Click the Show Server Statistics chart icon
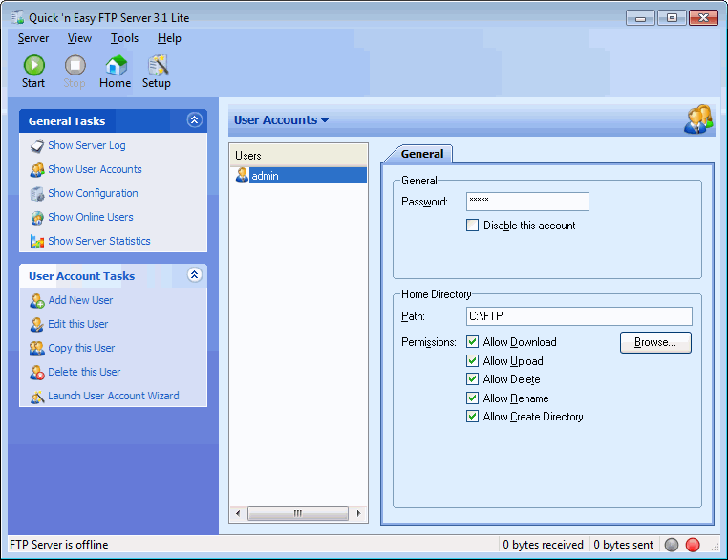The image size is (728, 560). click(x=37, y=242)
